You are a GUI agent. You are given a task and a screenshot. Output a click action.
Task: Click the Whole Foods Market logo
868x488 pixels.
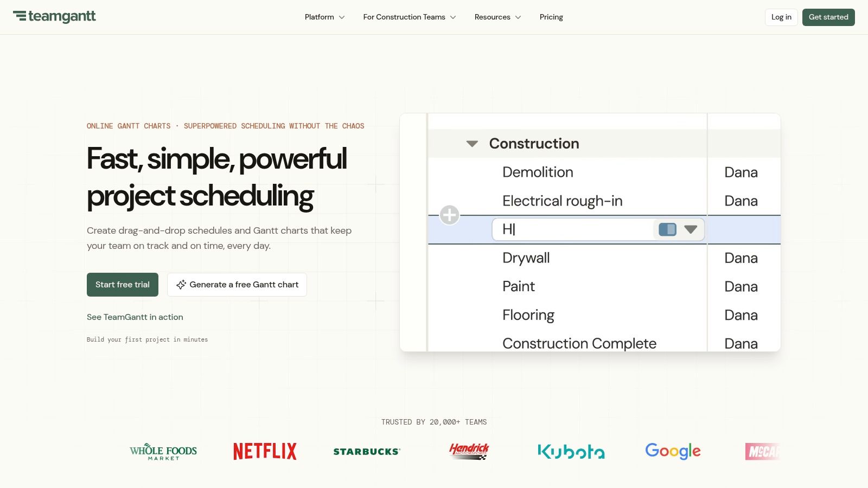point(163,452)
